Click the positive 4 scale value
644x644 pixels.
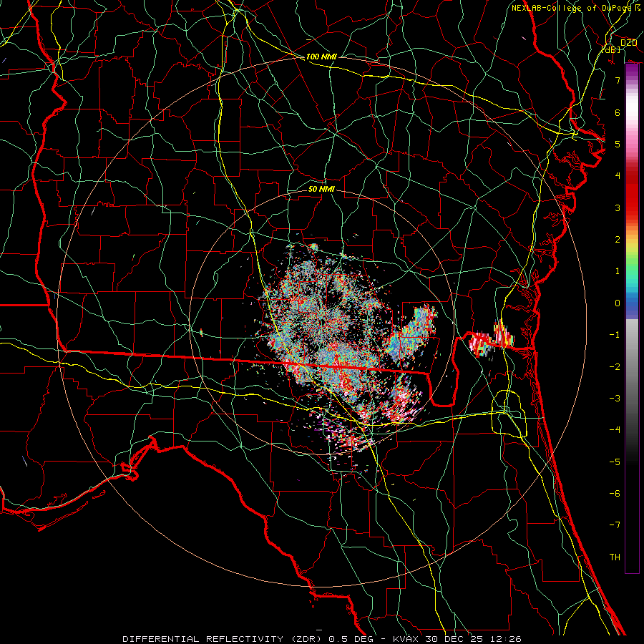tap(618, 176)
